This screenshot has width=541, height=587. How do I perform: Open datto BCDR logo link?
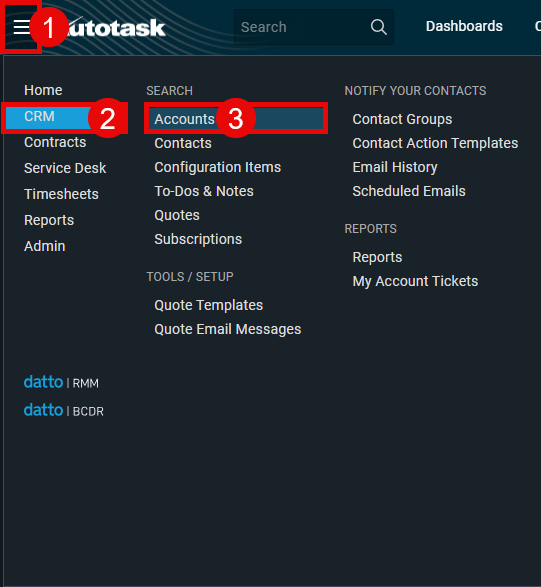(x=63, y=410)
